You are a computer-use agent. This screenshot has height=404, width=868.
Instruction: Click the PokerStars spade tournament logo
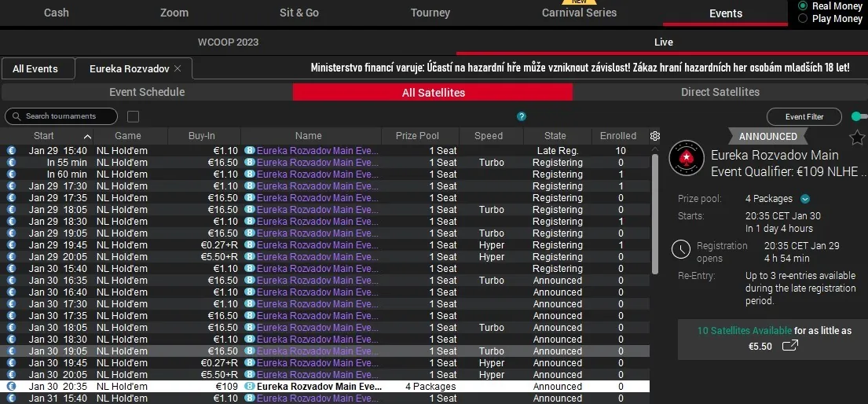(x=687, y=158)
